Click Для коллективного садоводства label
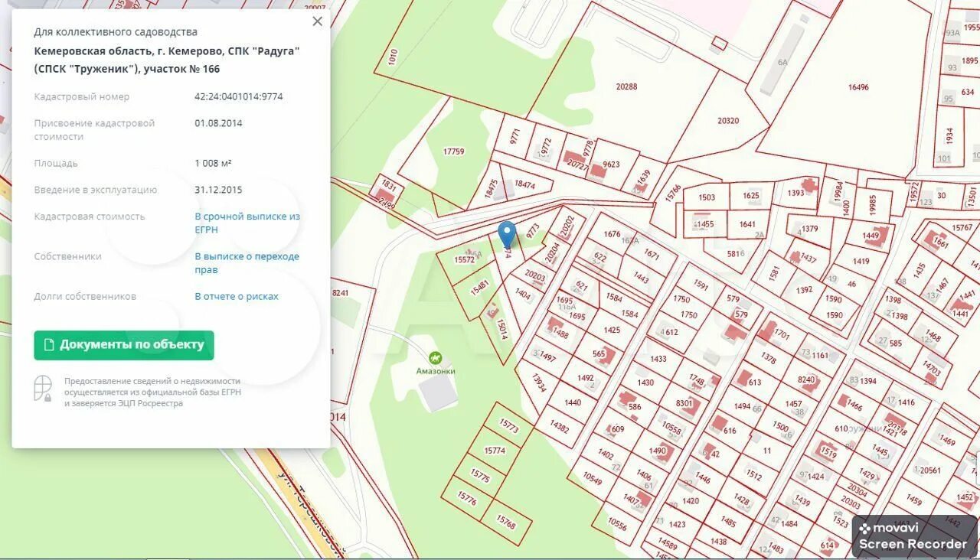 tap(116, 32)
